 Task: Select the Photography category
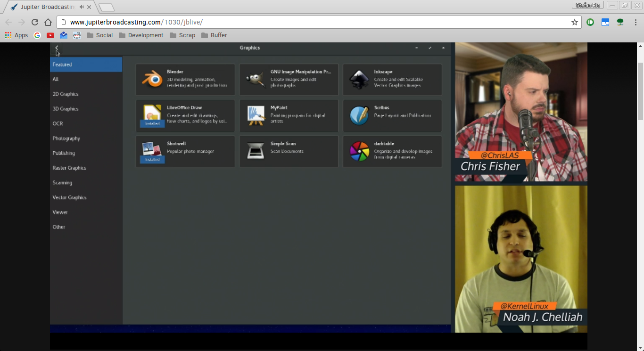(x=86, y=139)
